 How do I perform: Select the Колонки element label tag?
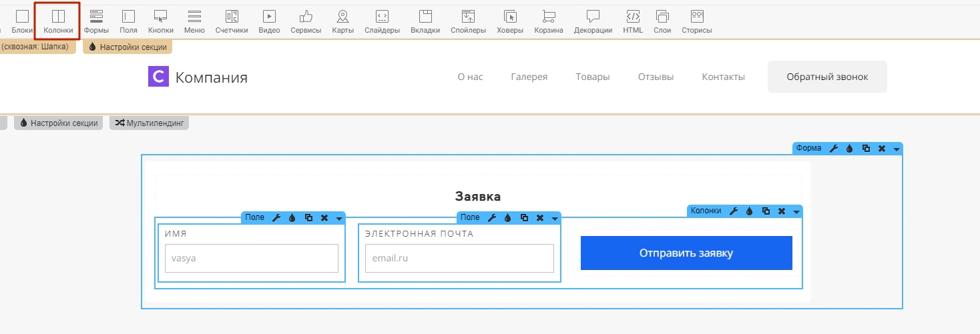point(706,211)
